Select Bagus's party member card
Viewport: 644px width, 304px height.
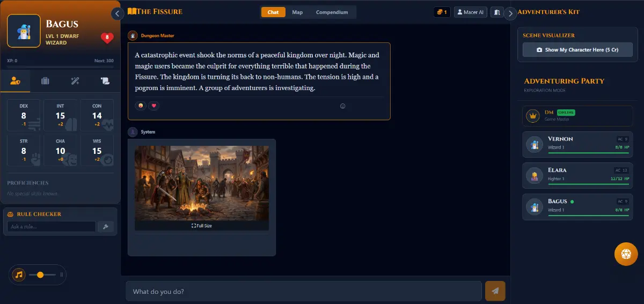577,207
